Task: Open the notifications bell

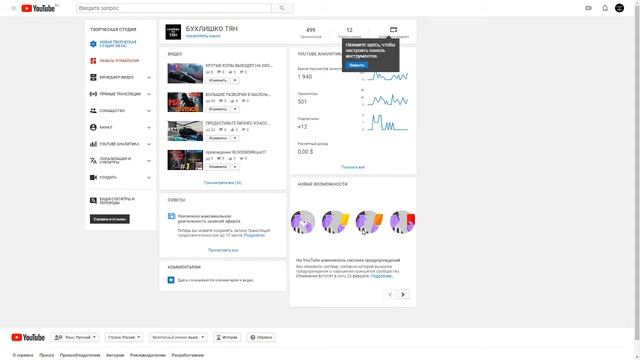Action: [605, 8]
